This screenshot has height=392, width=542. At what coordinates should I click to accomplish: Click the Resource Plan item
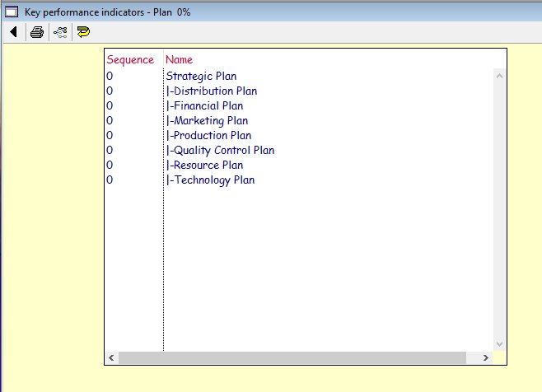[x=206, y=166]
